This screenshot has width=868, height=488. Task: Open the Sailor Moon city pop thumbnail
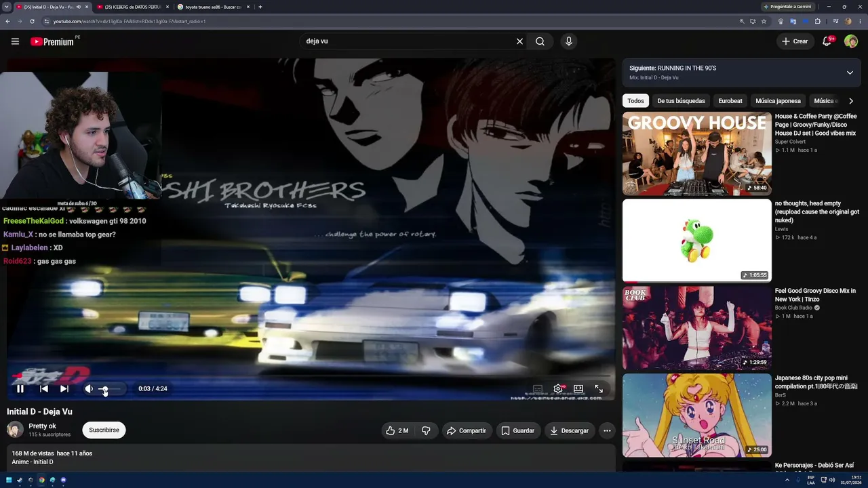pyautogui.click(x=697, y=415)
